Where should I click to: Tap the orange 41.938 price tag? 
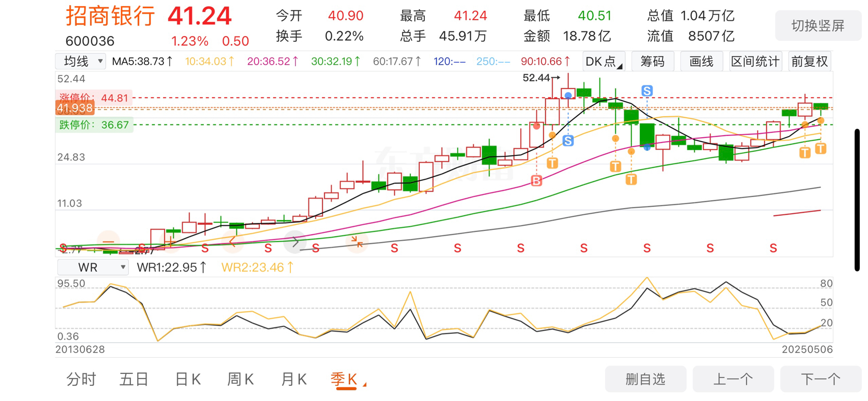[x=75, y=108]
